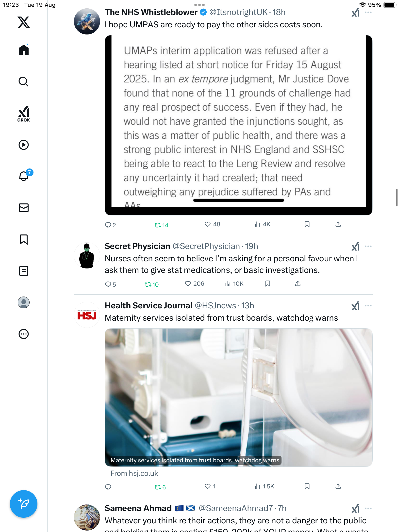Image resolution: width=399 pixels, height=532 pixels.
Task: Share the Health Service Journal post
Action: [x=338, y=486]
